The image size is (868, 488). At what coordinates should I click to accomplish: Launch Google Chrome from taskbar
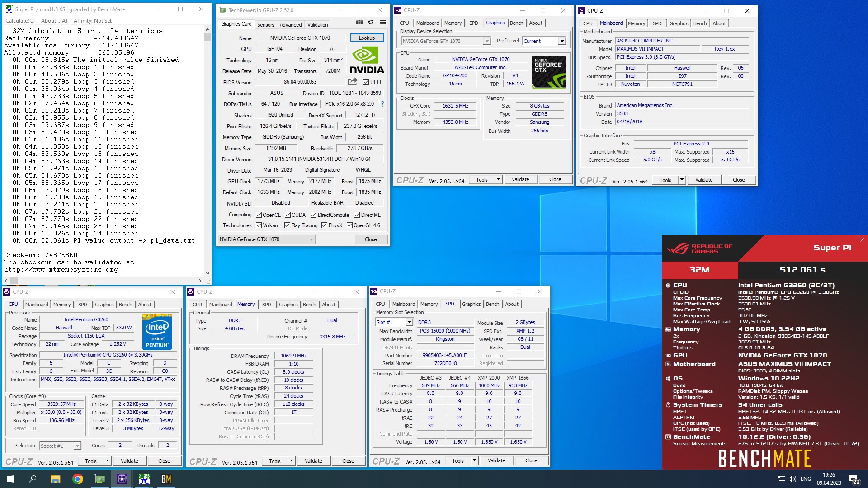click(x=77, y=479)
